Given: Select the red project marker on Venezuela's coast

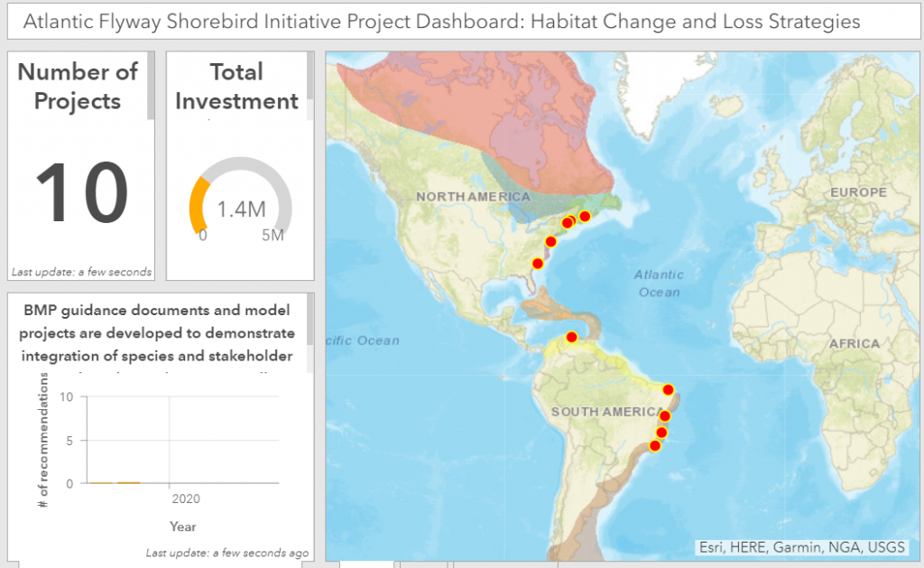Looking at the screenshot, I should pyautogui.click(x=571, y=338).
